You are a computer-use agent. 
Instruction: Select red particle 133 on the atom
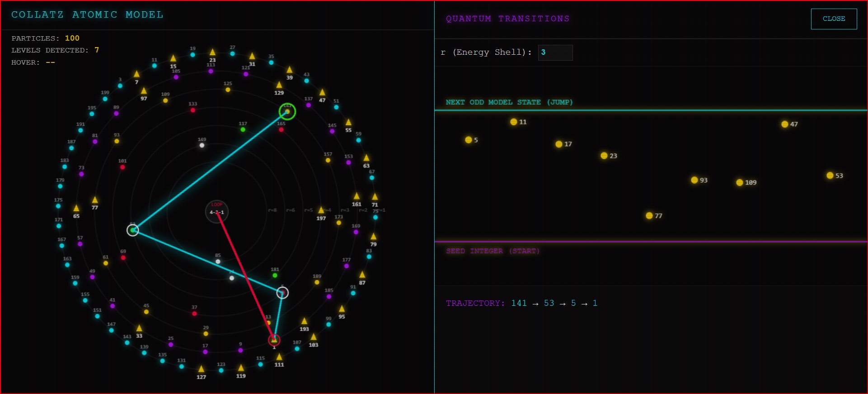(193, 110)
